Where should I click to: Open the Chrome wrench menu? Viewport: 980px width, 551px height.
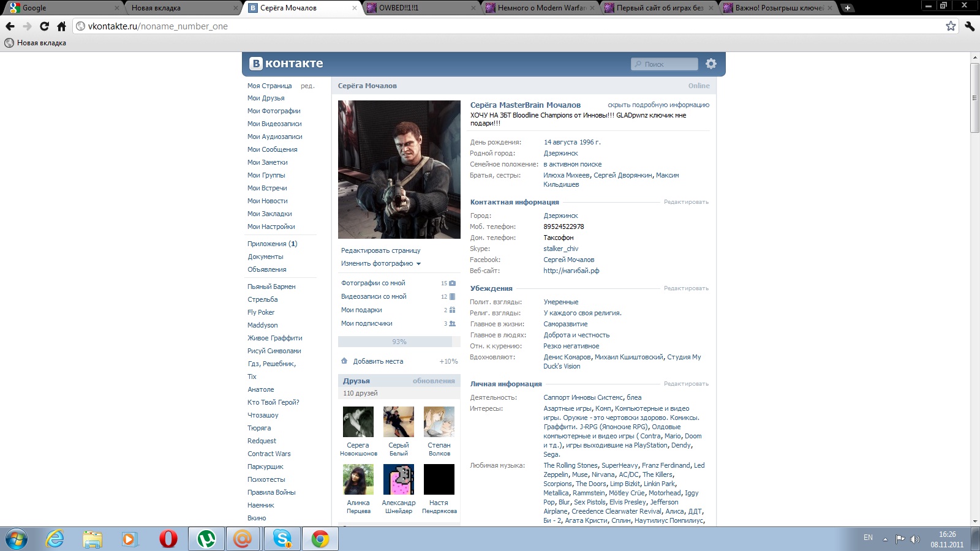(970, 26)
